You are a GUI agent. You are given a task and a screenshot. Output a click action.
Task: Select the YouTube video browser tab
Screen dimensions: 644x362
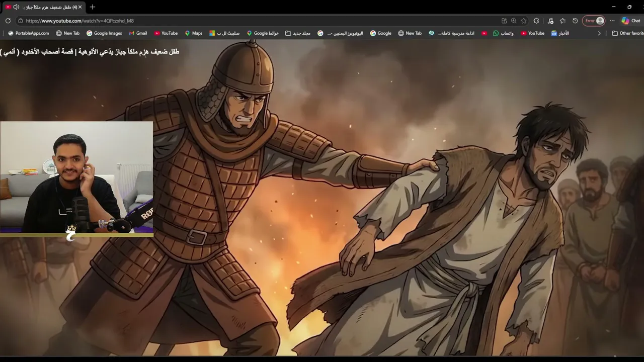point(43,7)
